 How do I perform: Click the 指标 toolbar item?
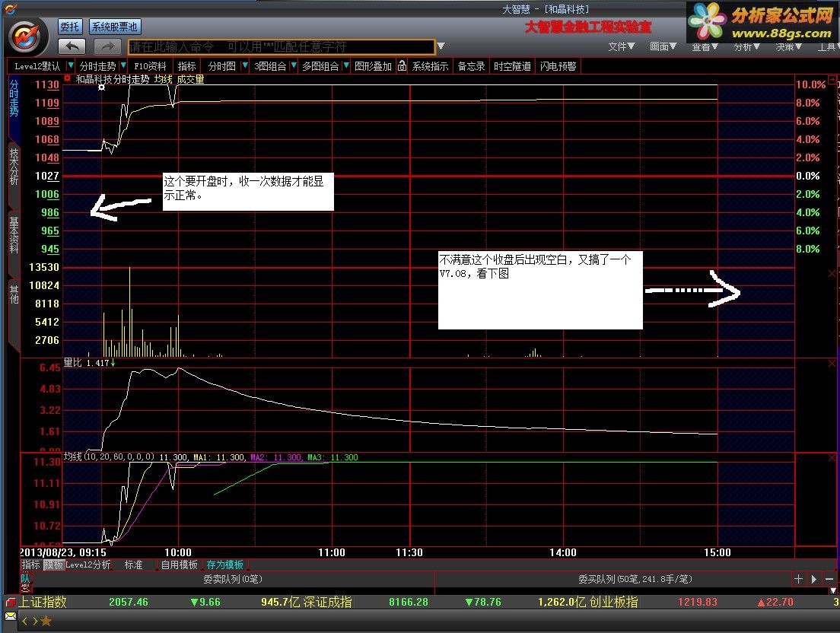click(x=186, y=66)
